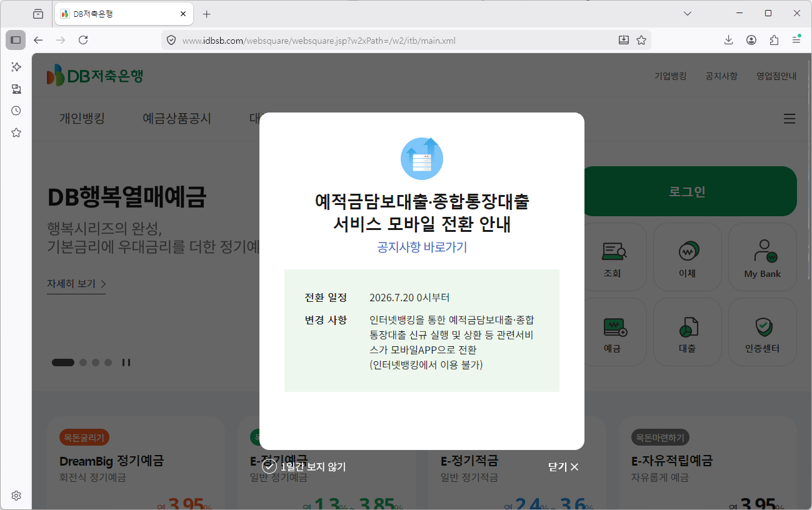This screenshot has height=510, width=812.
Task: Go to 공지사항 in top menu
Action: click(x=721, y=76)
